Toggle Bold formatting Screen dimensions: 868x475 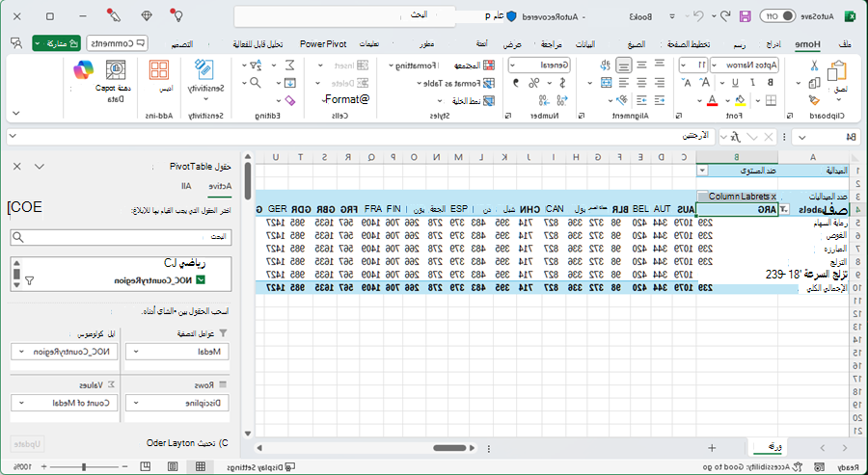pos(770,83)
